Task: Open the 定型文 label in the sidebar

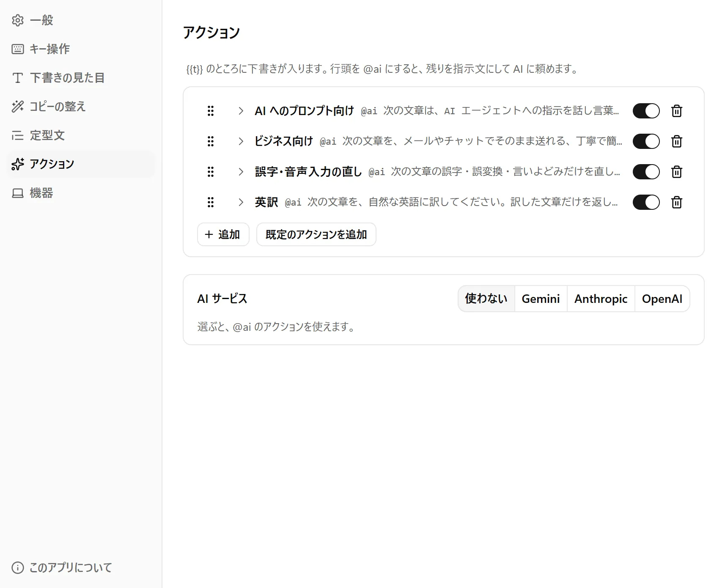Action: 47,135
